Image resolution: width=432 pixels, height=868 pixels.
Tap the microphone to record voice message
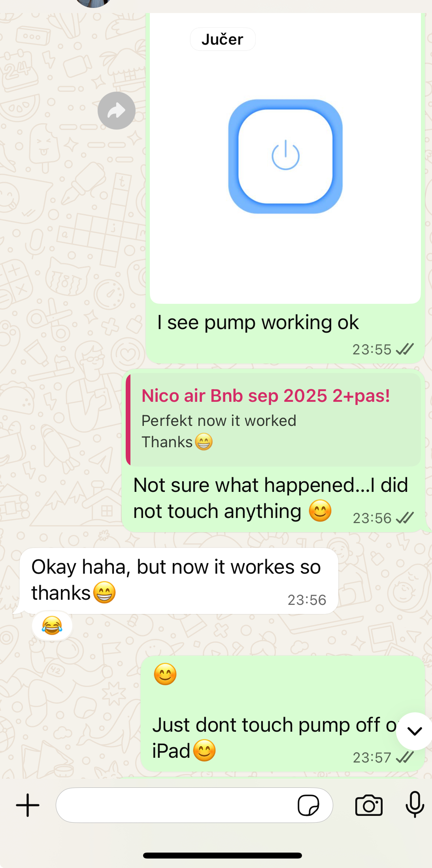[x=415, y=804]
